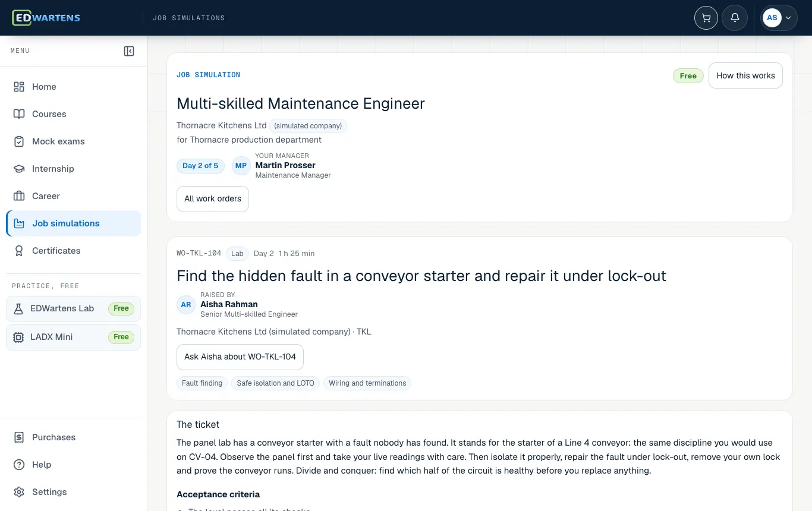Click the Purchases receipt icon

pyautogui.click(x=19, y=437)
